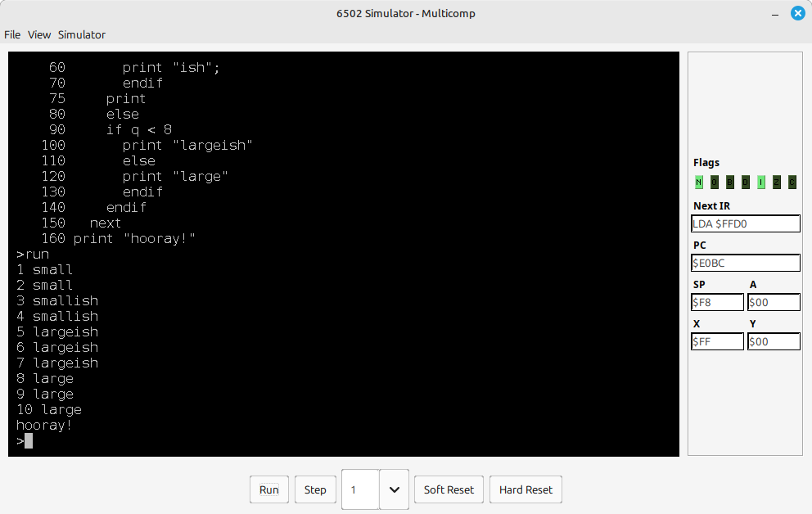The image size is (812, 514).
Task: Click the Soft Reset button
Action: [x=449, y=489]
